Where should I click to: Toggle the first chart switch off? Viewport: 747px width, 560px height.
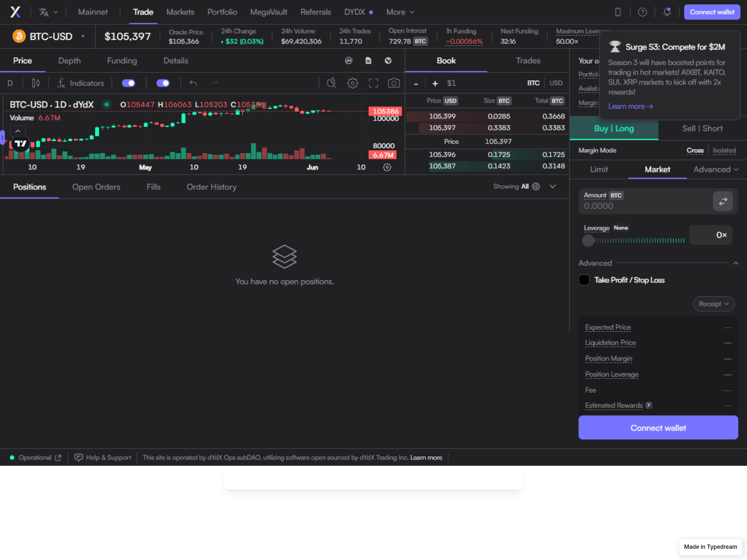128,83
